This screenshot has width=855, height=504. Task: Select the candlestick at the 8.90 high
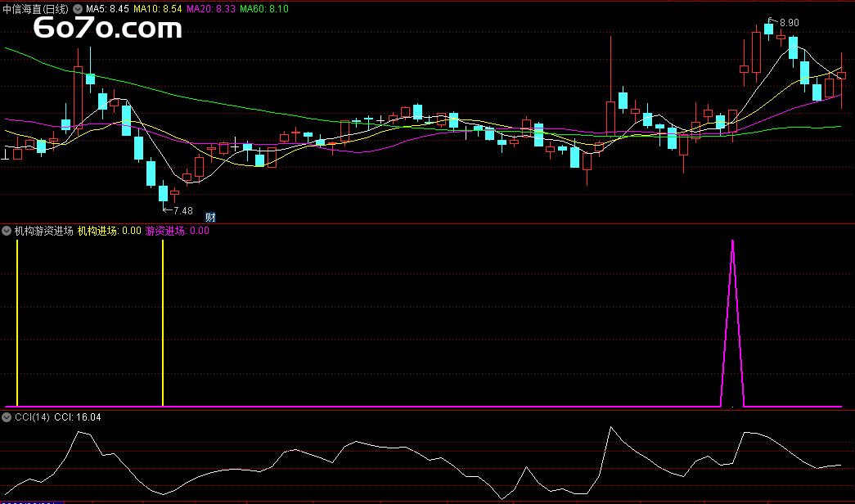[768, 29]
